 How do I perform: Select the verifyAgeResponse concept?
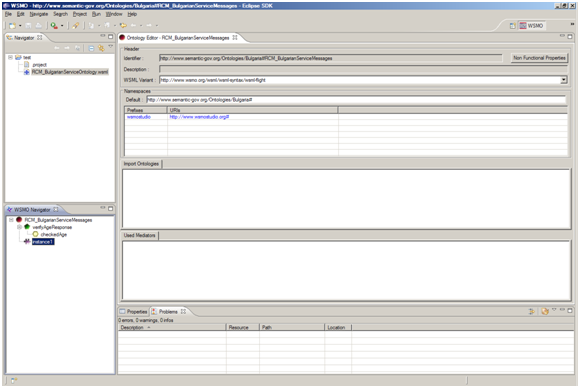(x=52, y=227)
